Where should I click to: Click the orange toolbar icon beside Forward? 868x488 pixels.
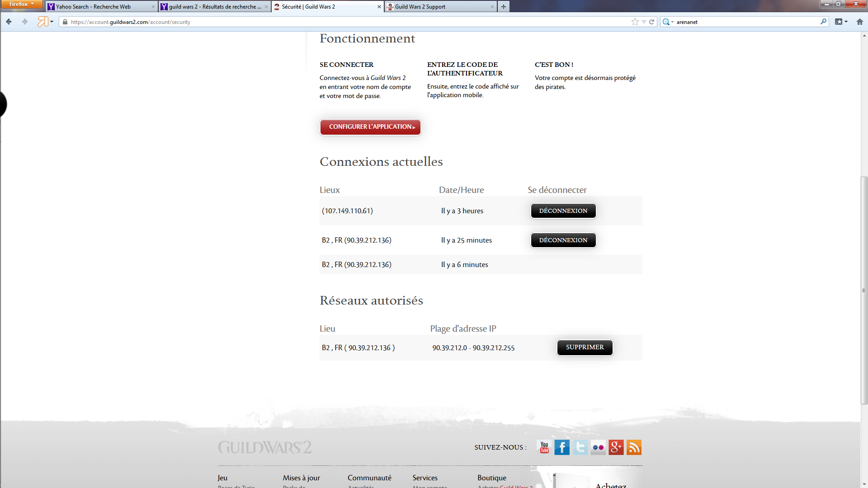point(42,22)
